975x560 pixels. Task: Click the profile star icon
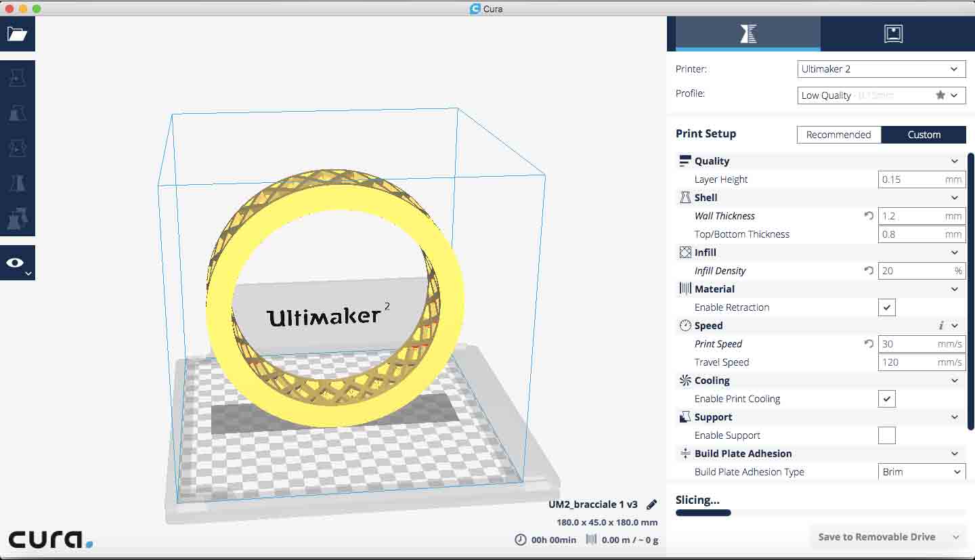pyautogui.click(x=940, y=95)
